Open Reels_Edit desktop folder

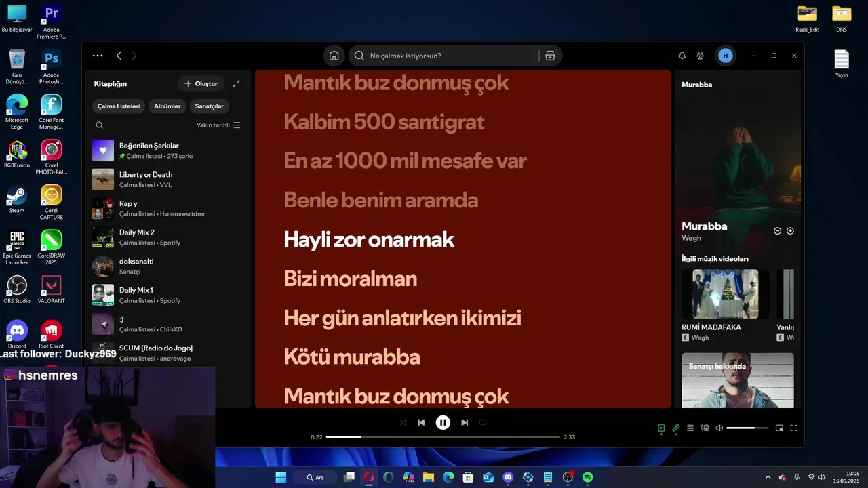click(x=807, y=19)
